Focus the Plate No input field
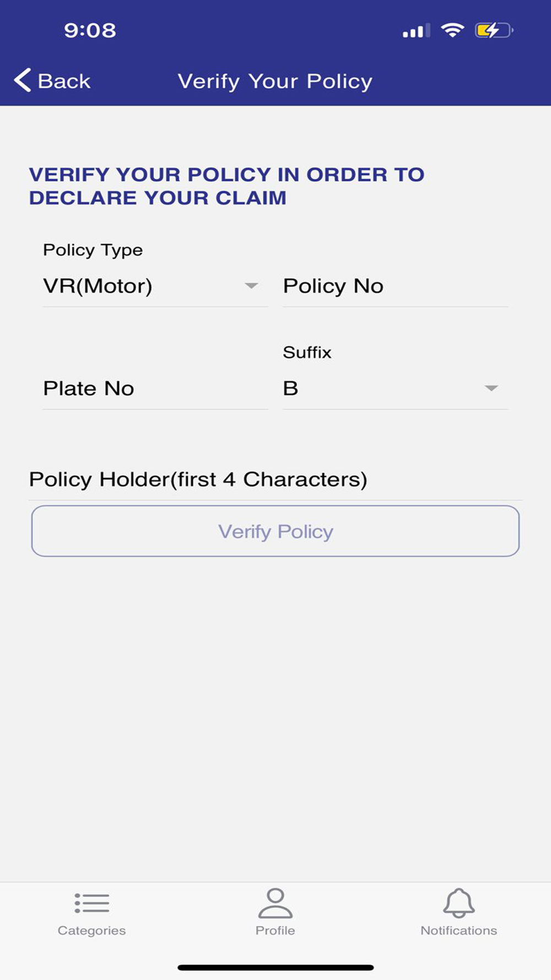The image size is (551, 980). (x=155, y=388)
